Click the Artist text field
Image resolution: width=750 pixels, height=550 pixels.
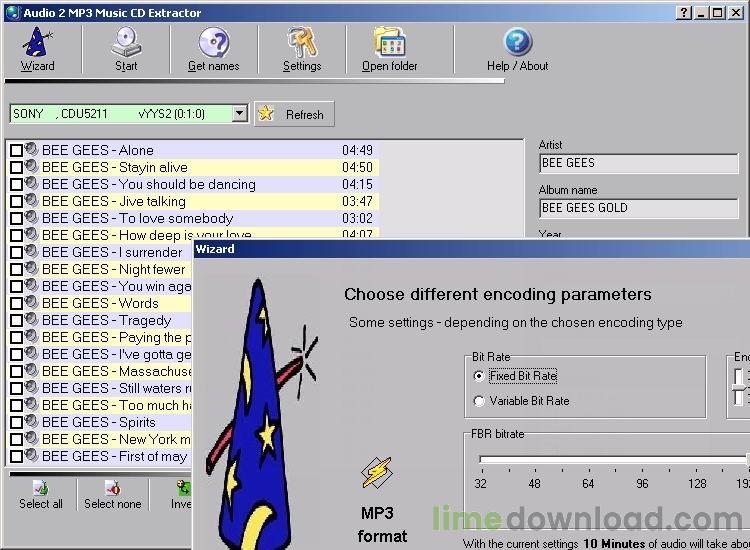click(638, 163)
